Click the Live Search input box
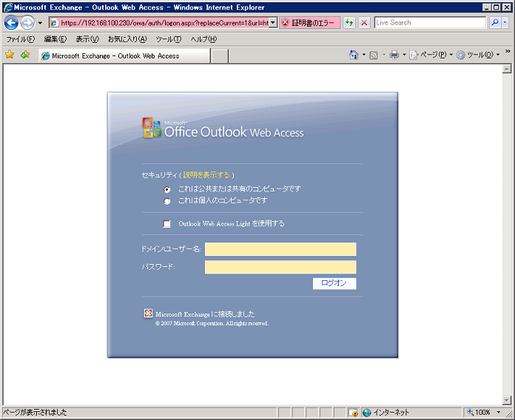Image resolution: width=515 pixels, height=420 pixels. point(430,23)
